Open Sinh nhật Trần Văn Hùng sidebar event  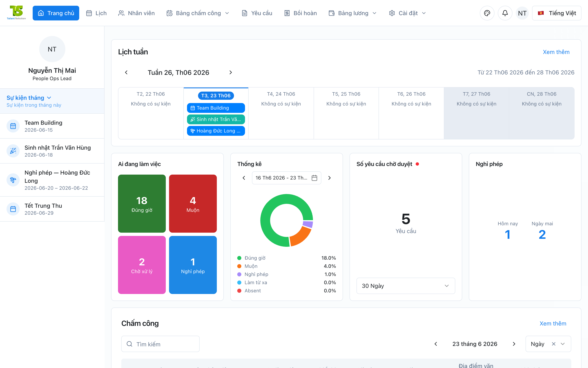[52, 151]
